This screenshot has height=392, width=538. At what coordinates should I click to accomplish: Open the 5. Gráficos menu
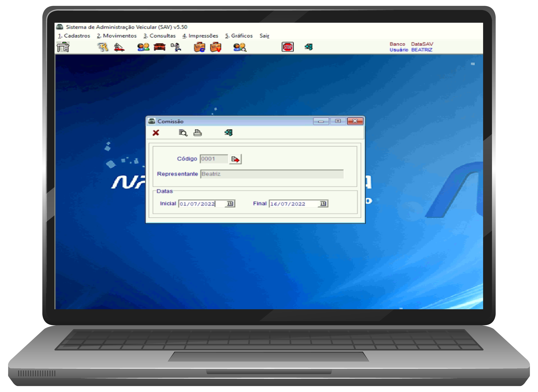click(239, 36)
